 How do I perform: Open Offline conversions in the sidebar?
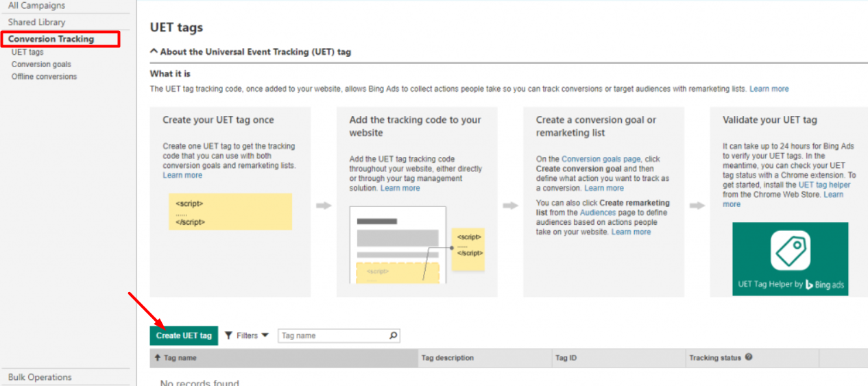tap(44, 77)
